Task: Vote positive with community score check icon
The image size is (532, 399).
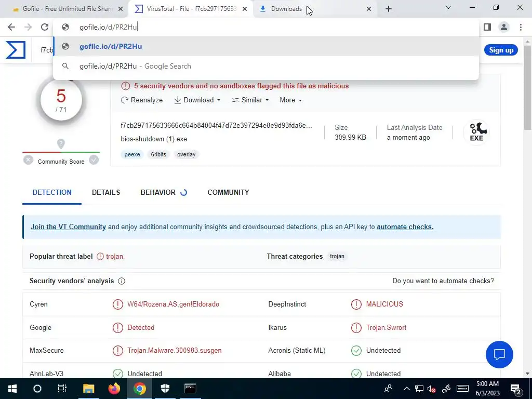Action: (x=94, y=160)
